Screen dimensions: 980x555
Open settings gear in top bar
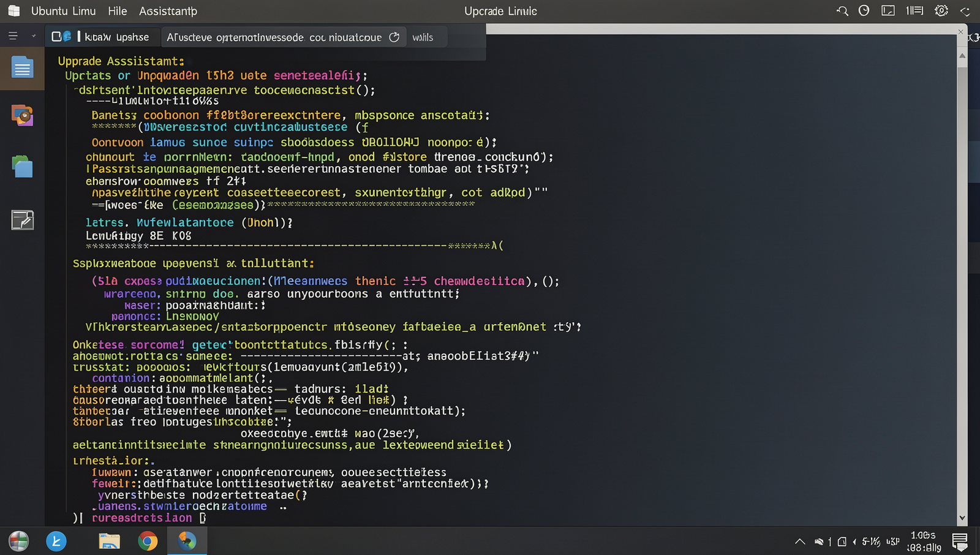coord(941,10)
